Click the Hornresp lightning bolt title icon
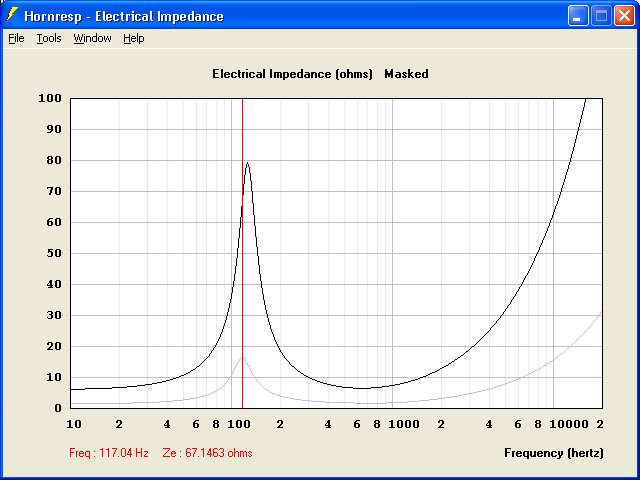 tap(13, 15)
